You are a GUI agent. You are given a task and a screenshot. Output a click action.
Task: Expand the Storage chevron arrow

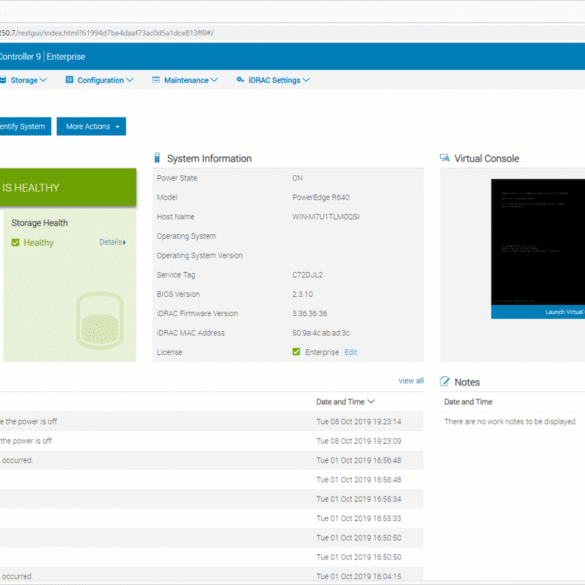pos(43,80)
